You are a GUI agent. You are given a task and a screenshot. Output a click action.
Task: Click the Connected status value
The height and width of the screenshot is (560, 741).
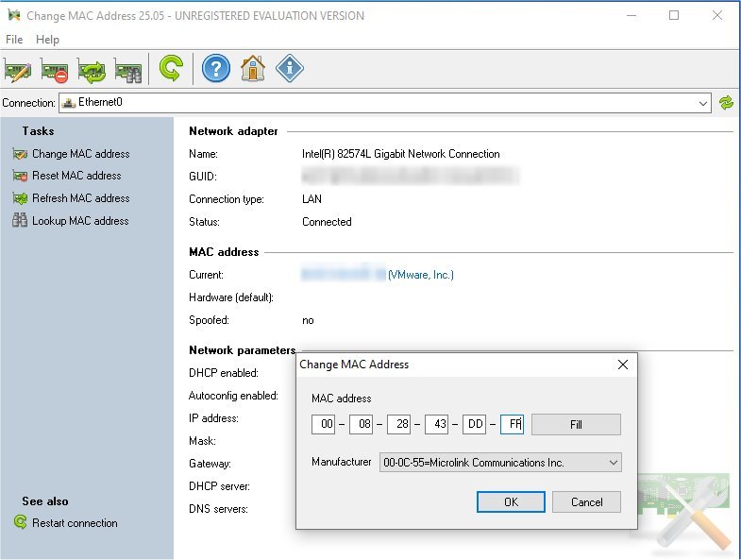[327, 222]
